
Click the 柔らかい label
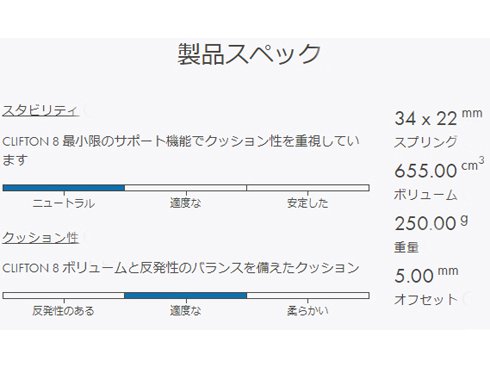pyautogui.click(x=308, y=311)
